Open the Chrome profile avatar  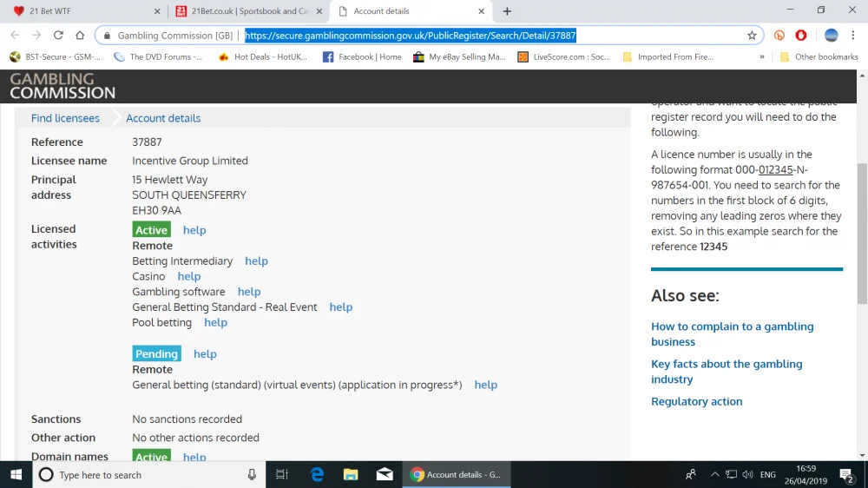point(831,36)
